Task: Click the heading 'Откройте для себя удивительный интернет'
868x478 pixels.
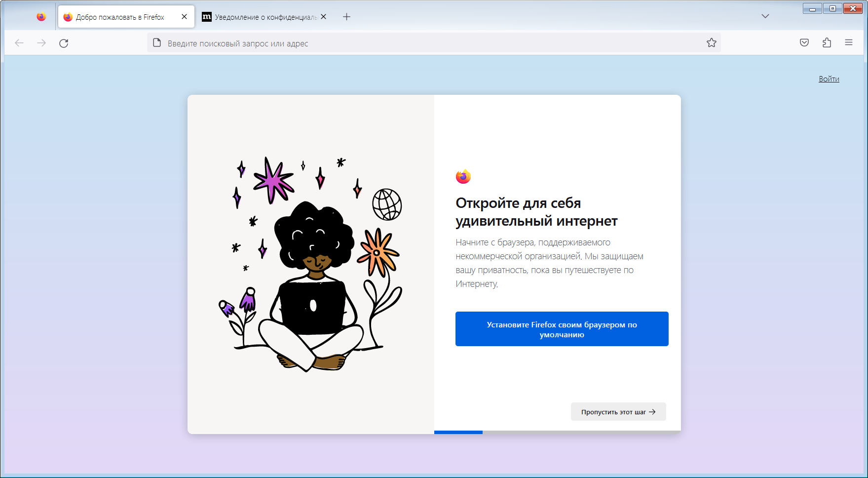Action: 536,212
